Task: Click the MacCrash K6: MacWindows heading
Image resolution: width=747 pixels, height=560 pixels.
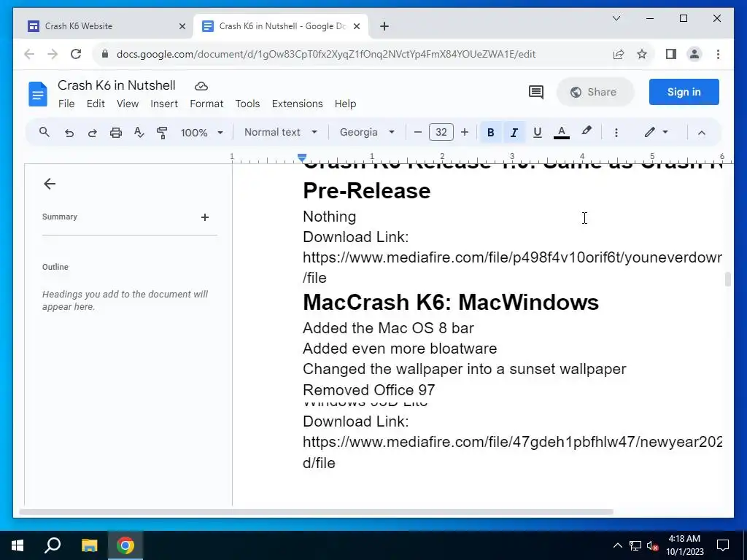Action: 451,303
